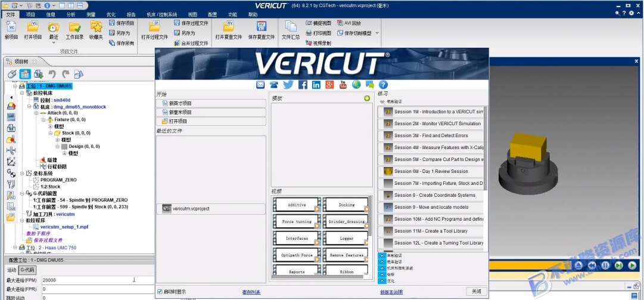The height and width of the screenshot is (300, 644).
Task: Click the 新毫米项目 button
Action: [211, 112]
